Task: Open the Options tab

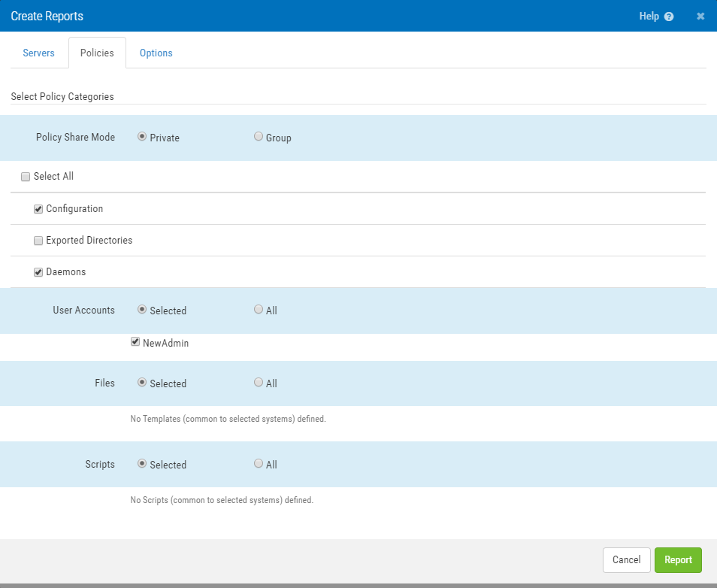Action: [x=156, y=53]
